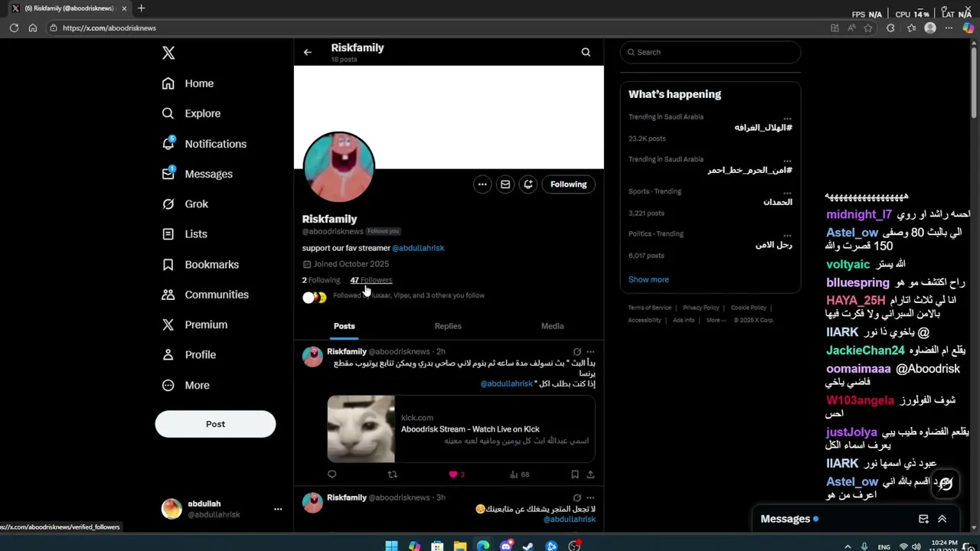Go to Home in the sidebar
Viewport: 980px width, 551px height.
click(188, 83)
